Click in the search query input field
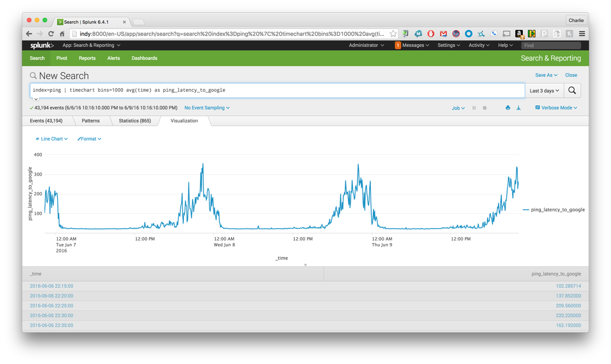611x364 pixels. [x=277, y=91]
